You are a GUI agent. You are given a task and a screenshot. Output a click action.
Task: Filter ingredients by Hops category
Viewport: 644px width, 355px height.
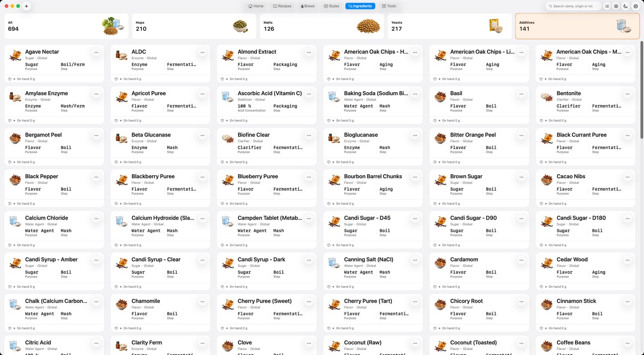(x=194, y=26)
